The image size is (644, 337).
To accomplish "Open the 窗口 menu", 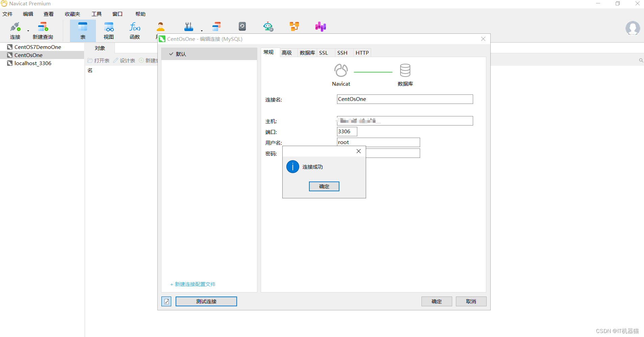I will (117, 14).
